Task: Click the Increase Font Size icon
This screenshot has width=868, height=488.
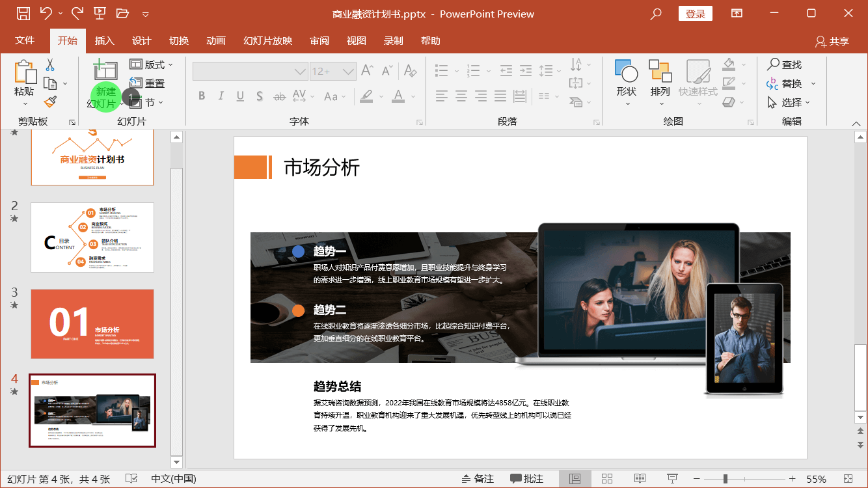Action: pos(367,70)
